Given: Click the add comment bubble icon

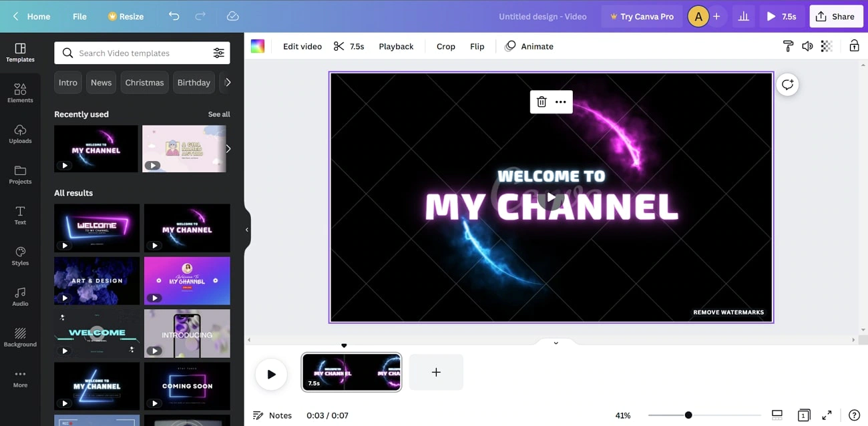Looking at the screenshot, I should point(788,84).
